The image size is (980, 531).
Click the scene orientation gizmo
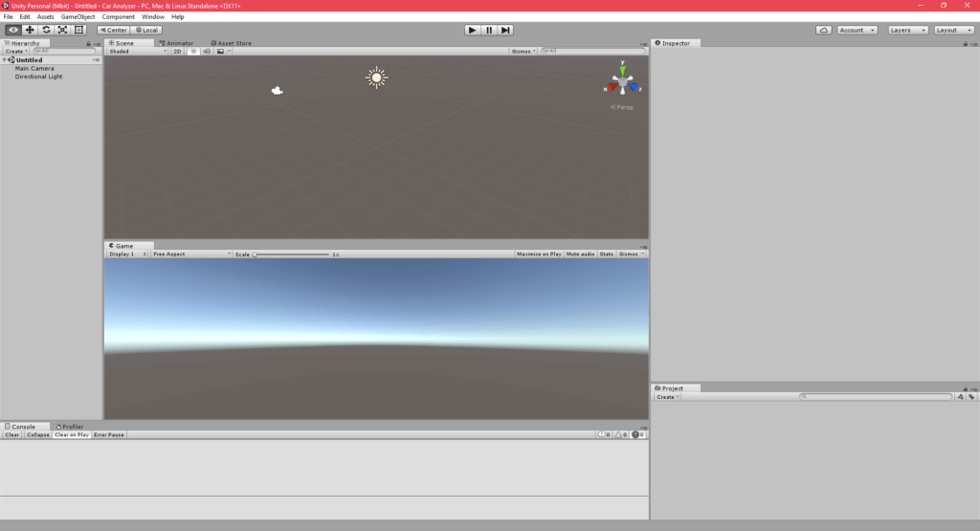pyautogui.click(x=623, y=85)
